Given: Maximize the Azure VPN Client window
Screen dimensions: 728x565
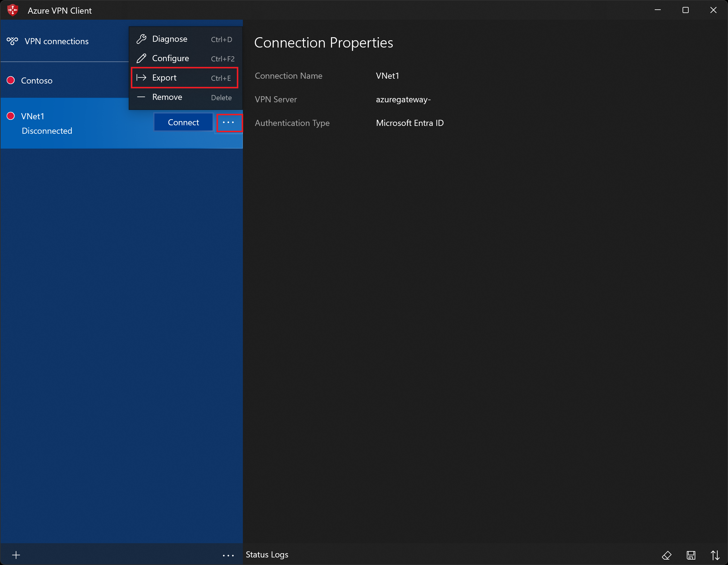Looking at the screenshot, I should (x=685, y=10).
